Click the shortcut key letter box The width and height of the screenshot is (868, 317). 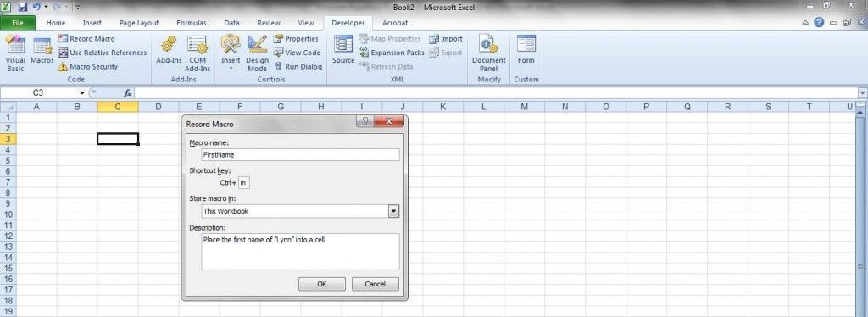pos(244,182)
